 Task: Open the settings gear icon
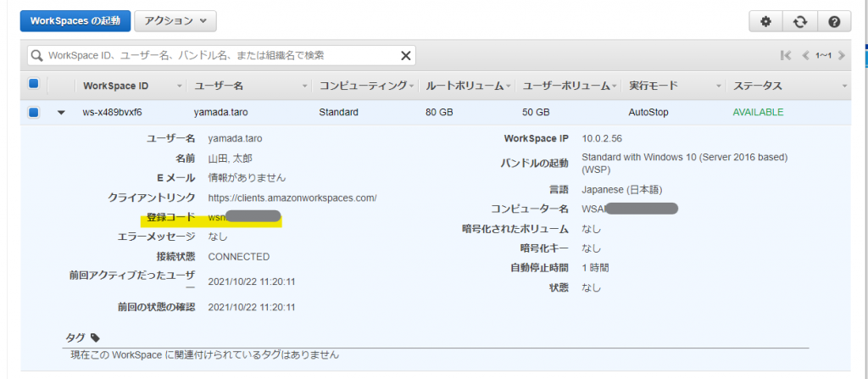coord(765,21)
